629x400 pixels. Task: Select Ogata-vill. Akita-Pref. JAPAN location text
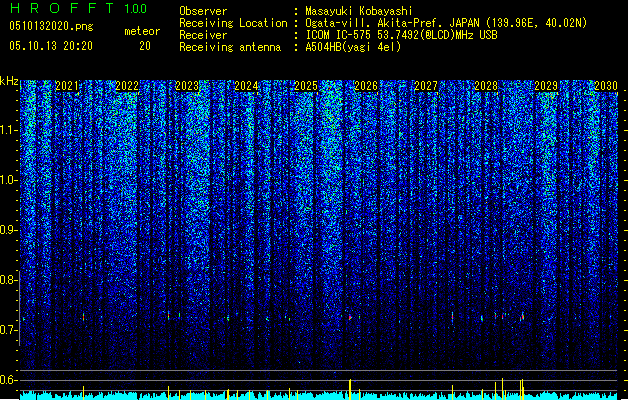click(x=446, y=23)
